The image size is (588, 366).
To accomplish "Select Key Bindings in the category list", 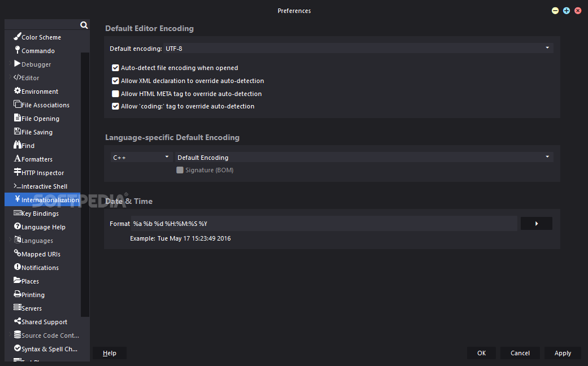I will (x=40, y=213).
